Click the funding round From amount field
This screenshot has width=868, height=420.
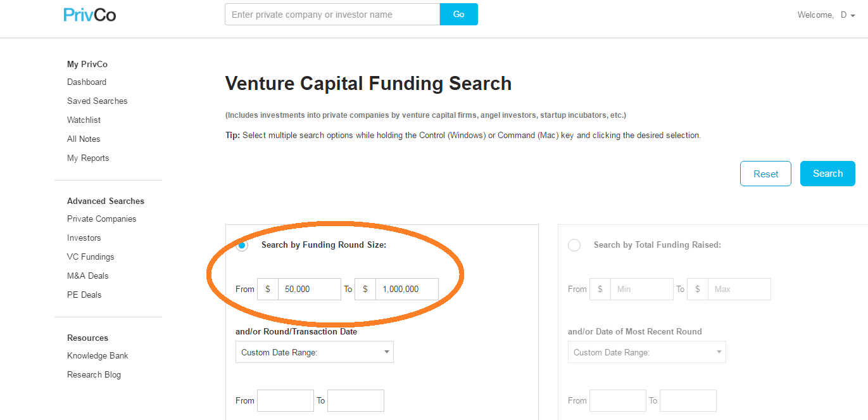click(310, 289)
